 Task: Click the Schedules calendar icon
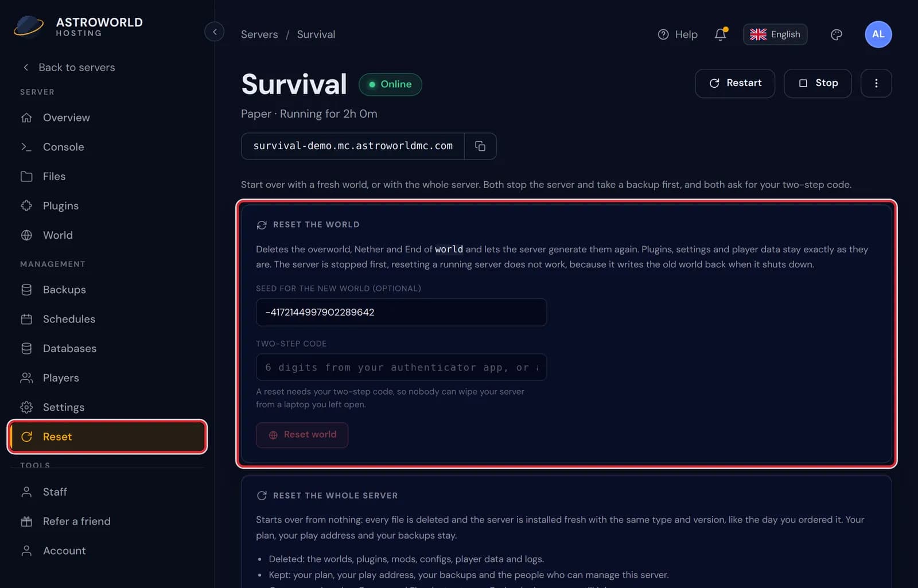tap(26, 319)
